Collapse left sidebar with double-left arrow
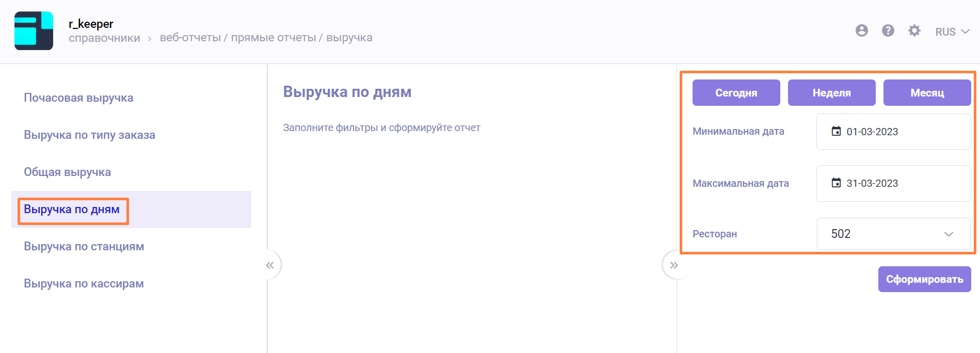This screenshot has height=353, width=980. click(270, 265)
